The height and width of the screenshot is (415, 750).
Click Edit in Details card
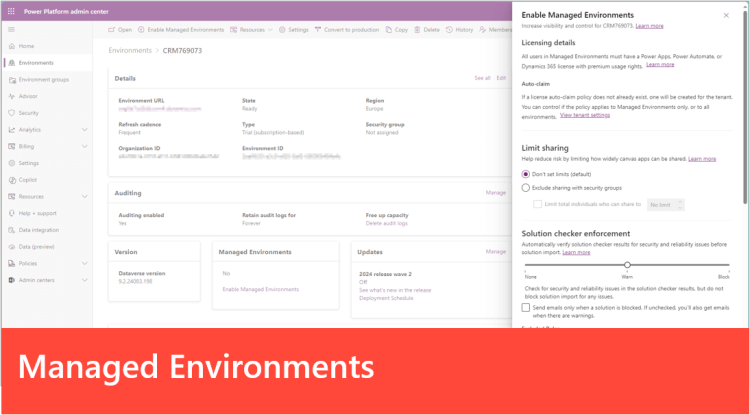click(x=501, y=78)
